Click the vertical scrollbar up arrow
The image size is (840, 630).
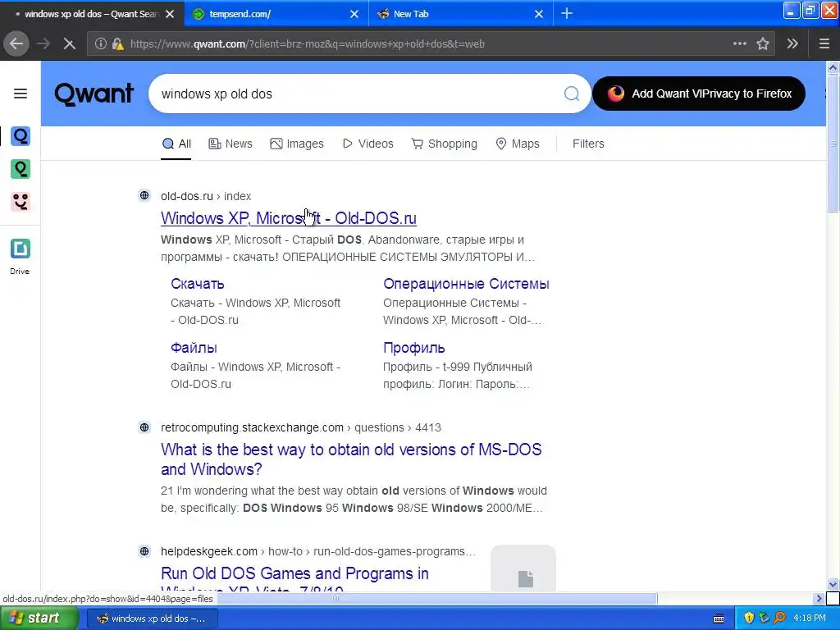click(833, 67)
